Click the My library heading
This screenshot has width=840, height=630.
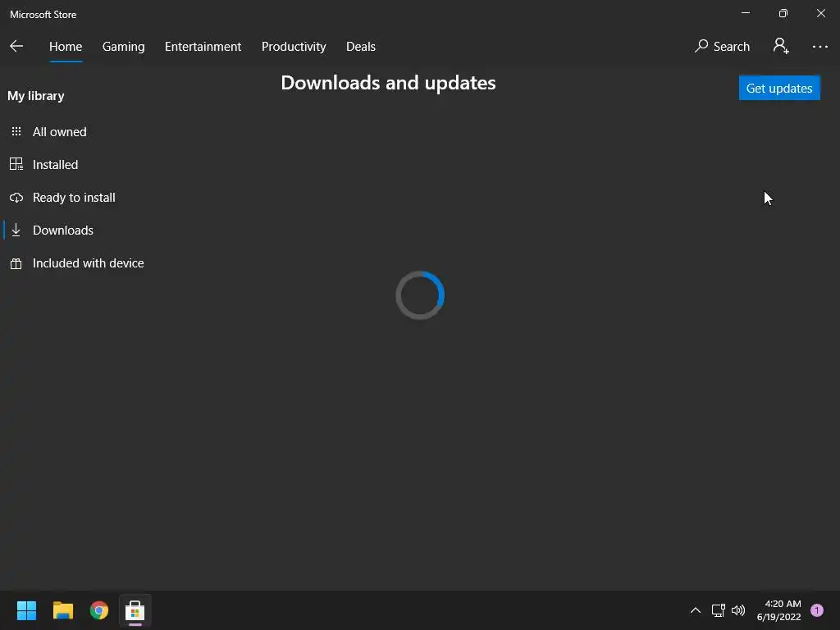(36, 96)
